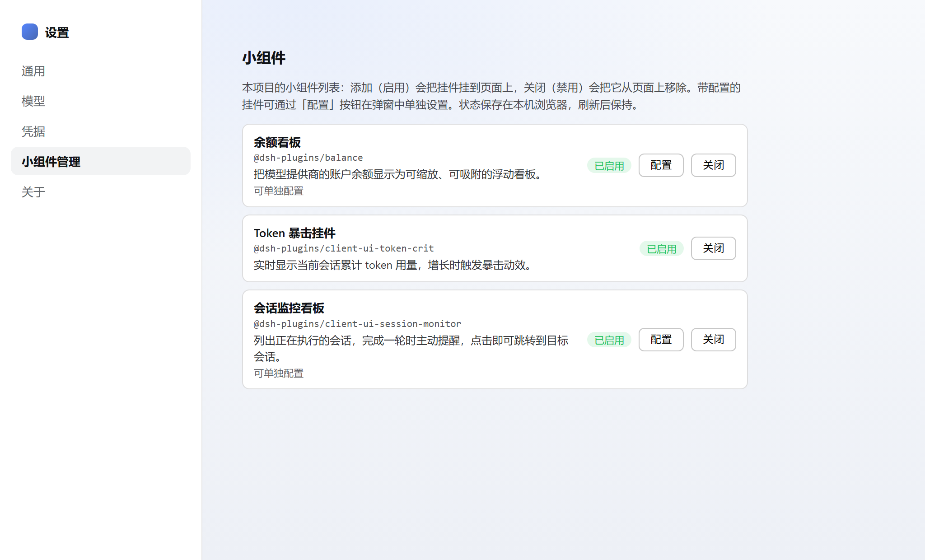925x560 pixels.
Task: Click the 小组件 page heading
Action: (x=264, y=58)
